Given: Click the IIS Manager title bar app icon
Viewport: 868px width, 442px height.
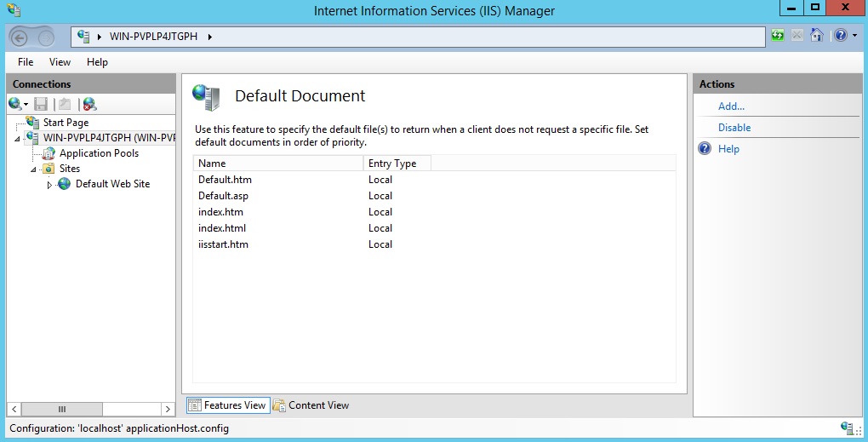Looking at the screenshot, I should tap(14, 10).
